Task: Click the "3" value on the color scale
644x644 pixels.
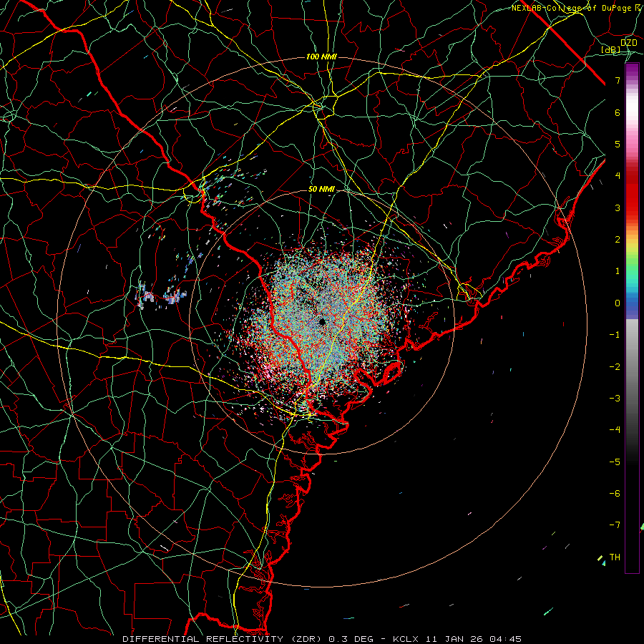Action: 618,208
